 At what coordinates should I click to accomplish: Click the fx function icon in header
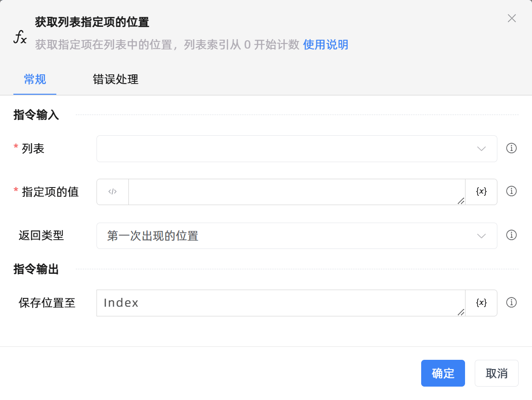[20, 37]
